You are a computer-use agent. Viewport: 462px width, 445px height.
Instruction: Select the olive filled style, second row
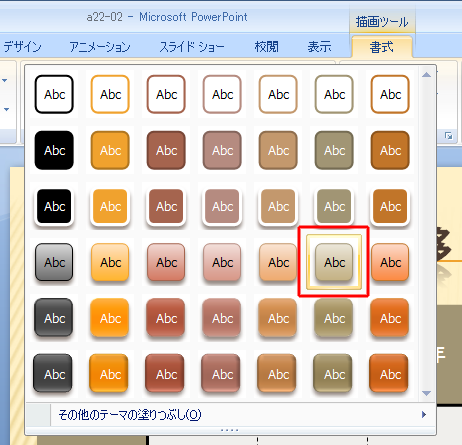pyautogui.click(x=334, y=150)
